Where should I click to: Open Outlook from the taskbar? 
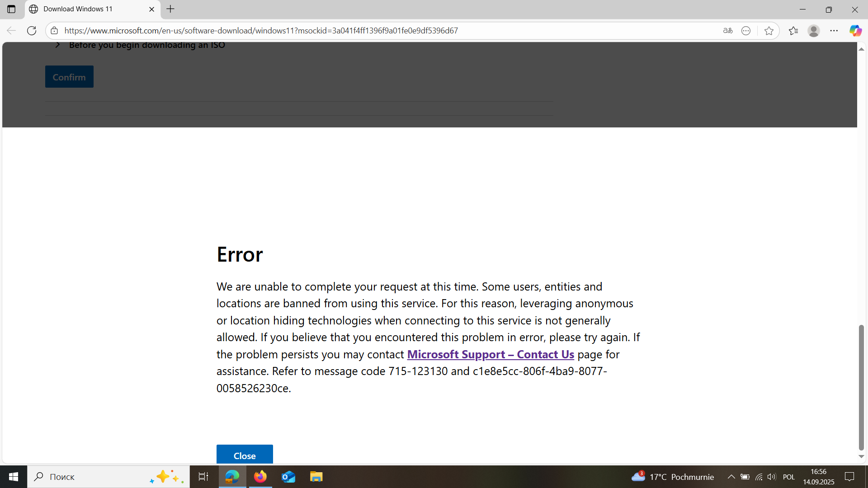coord(288,477)
